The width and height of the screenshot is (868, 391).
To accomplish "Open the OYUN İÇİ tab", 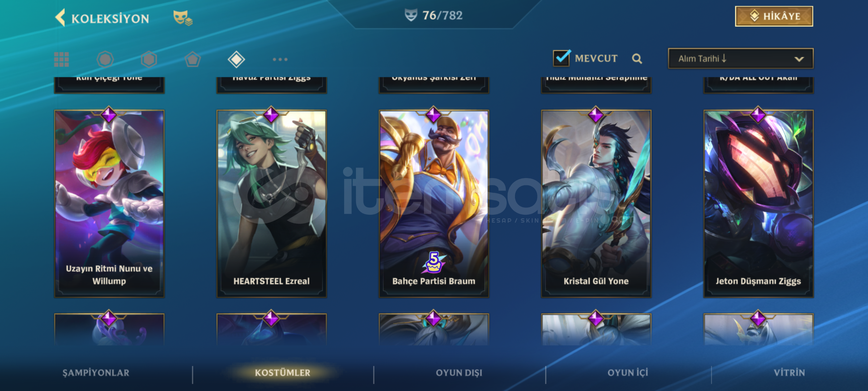I will coord(628,373).
